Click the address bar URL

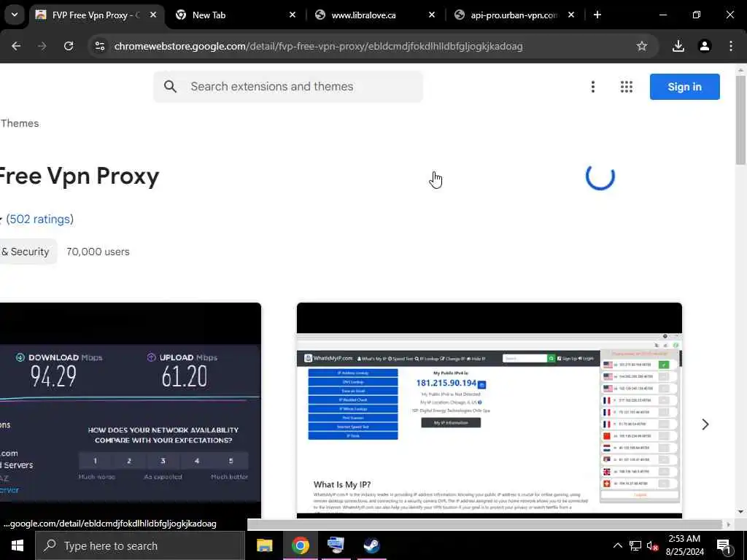[x=318, y=46]
